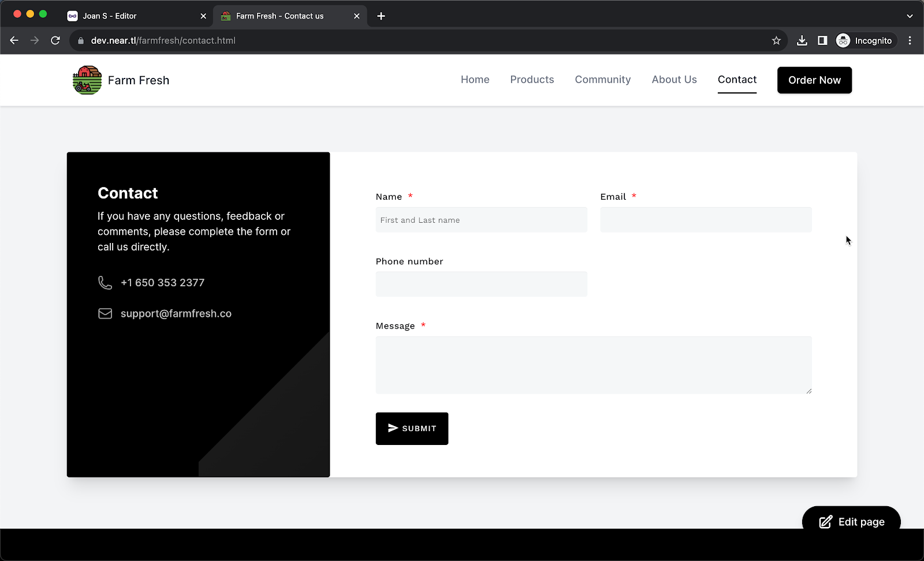924x561 pixels.
Task: Click the reload page icon
Action: click(55, 40)
